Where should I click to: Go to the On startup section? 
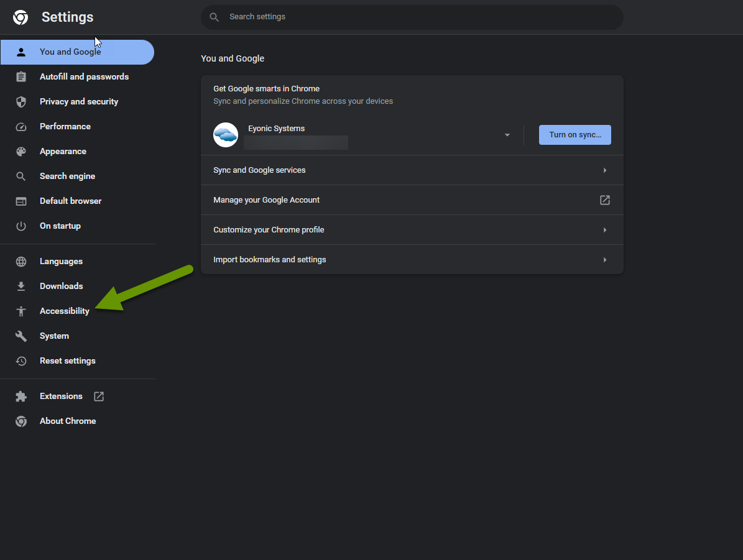pos(60,226)
